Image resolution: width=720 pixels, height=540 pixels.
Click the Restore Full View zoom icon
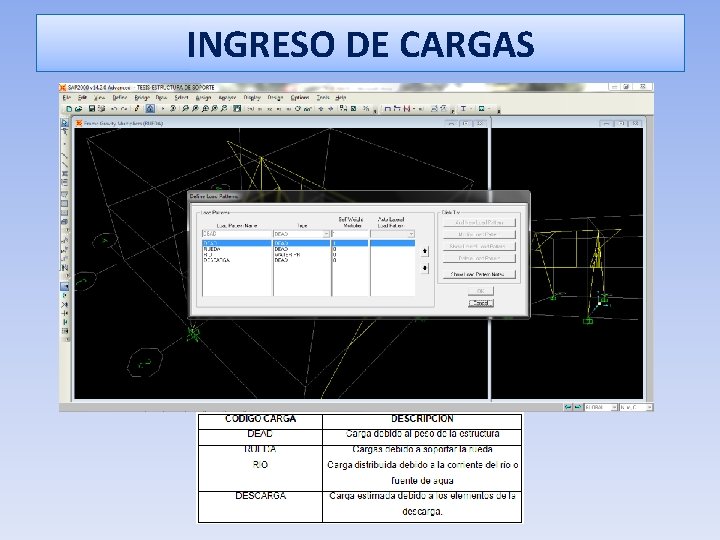click(x=195, y=109)
